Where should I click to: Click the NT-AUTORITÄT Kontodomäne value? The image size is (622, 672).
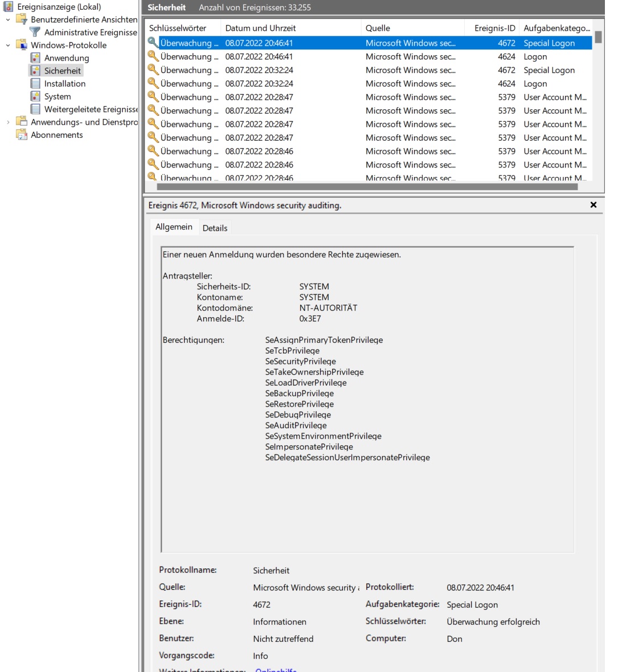328,308
